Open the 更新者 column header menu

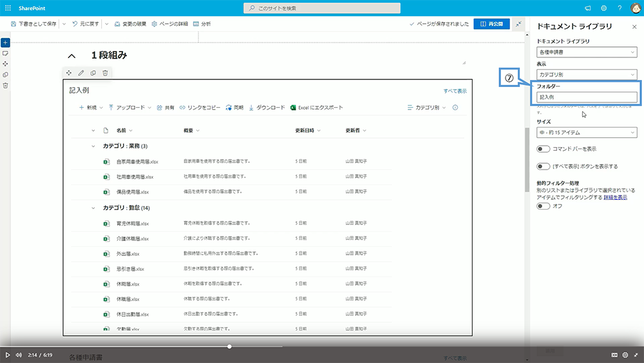click(x=355, y=130)
